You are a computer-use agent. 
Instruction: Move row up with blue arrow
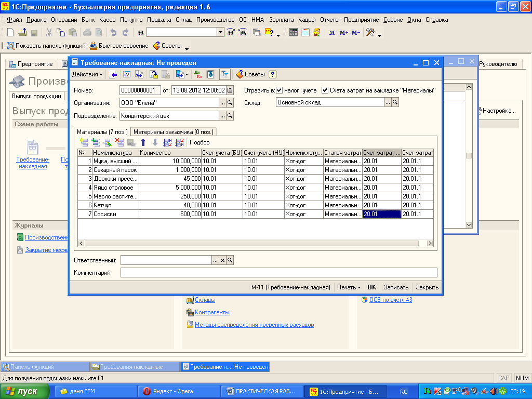point(143,142)
